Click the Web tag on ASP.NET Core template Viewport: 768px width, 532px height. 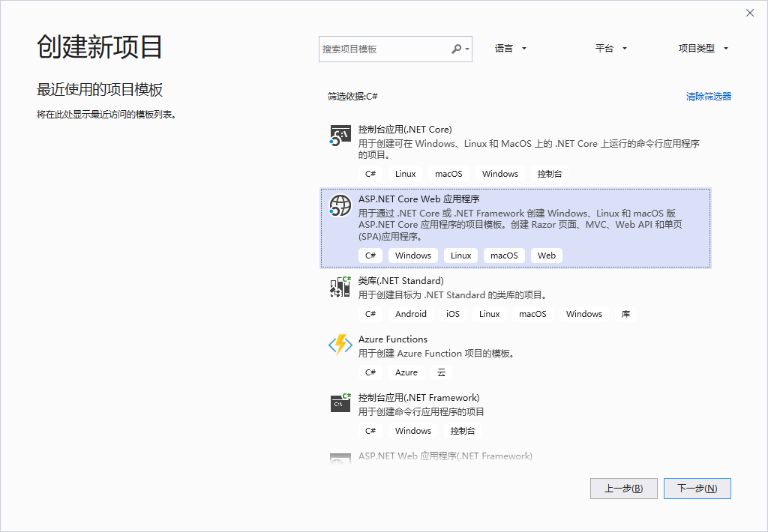547,256
